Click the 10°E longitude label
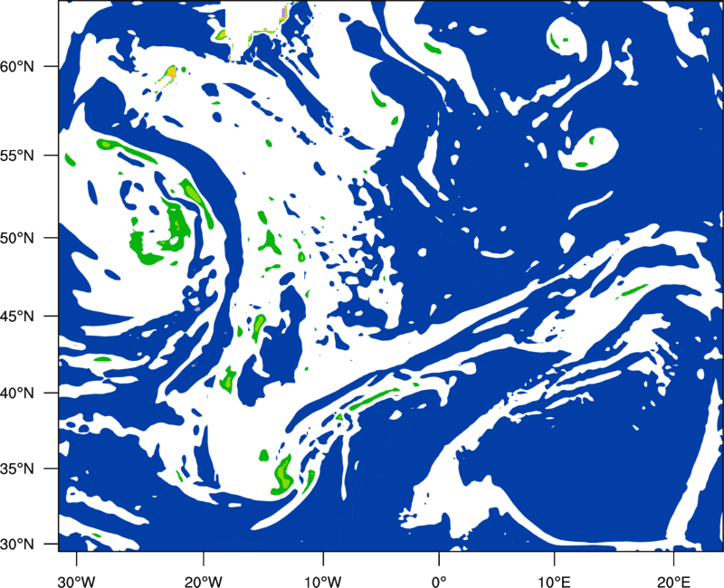 [554, 582]
